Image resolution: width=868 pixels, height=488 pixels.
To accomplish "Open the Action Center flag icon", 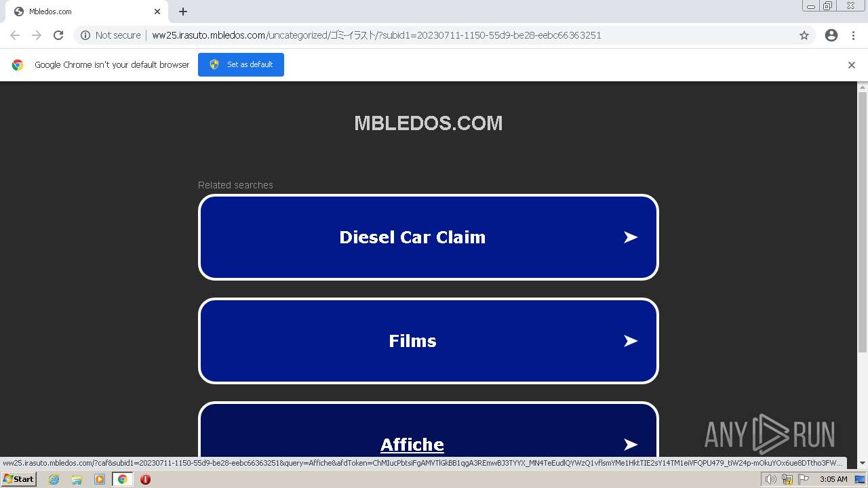I will 804,479.
